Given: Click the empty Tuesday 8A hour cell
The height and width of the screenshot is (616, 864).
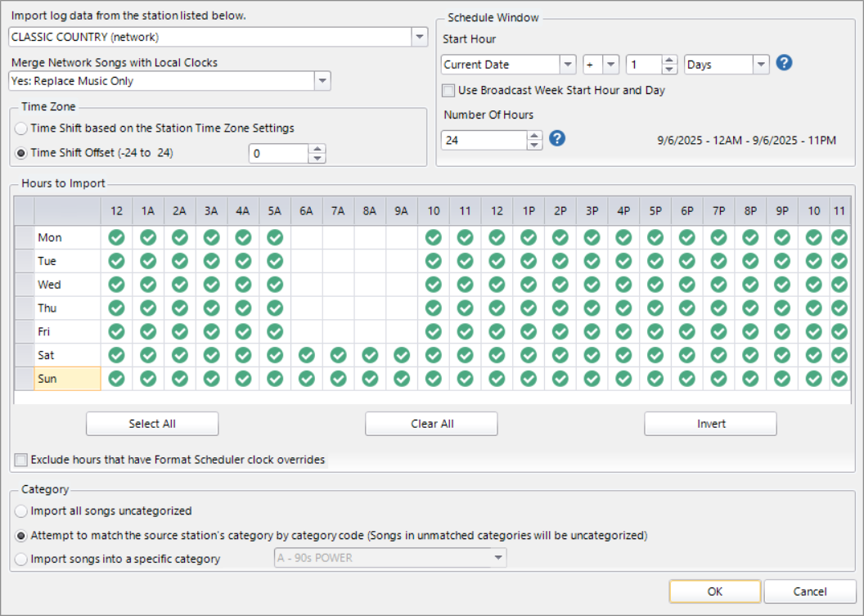Looking at the screenshot, I should click(x=369, y=261).
